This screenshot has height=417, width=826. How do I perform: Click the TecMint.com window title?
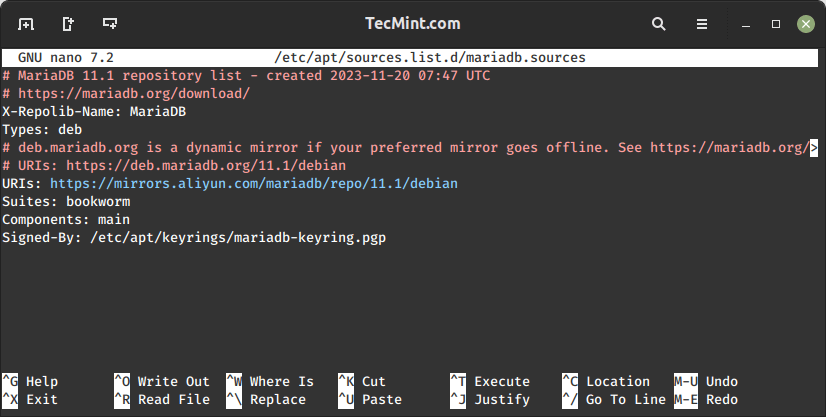412,23
